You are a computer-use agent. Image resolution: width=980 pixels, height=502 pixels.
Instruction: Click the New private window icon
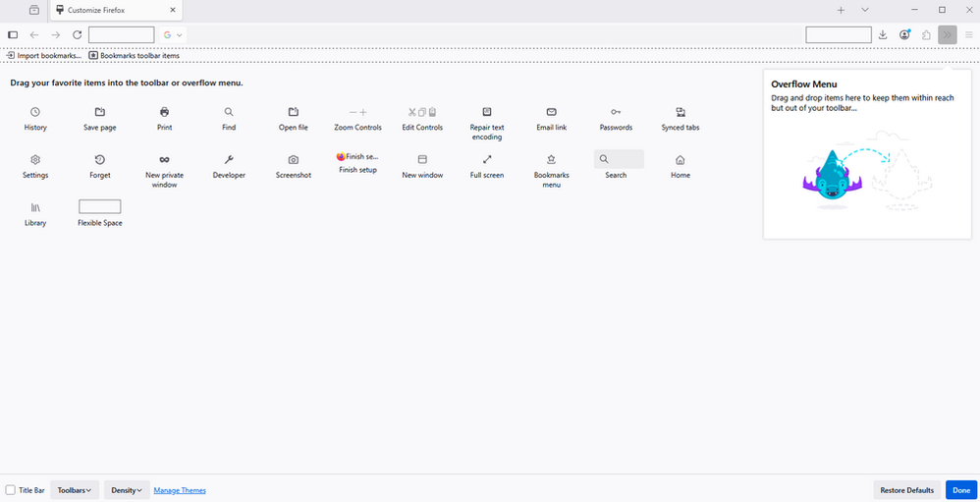point(164,159)
